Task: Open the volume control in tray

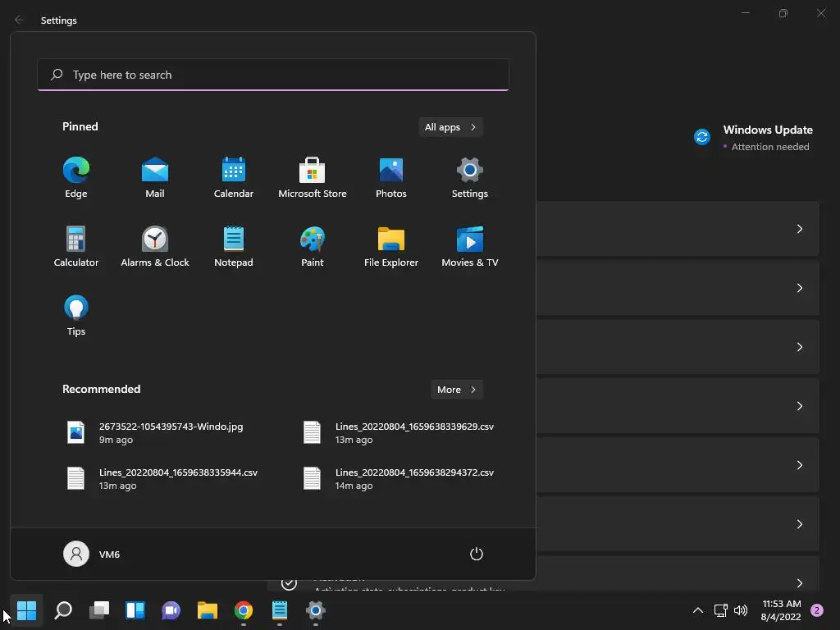Action: [x=741, y=610]
